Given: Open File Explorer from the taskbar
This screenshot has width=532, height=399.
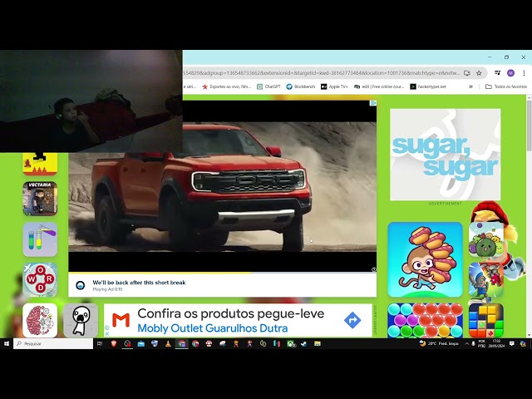Looking at the screenshot, I should pos(318,343).
